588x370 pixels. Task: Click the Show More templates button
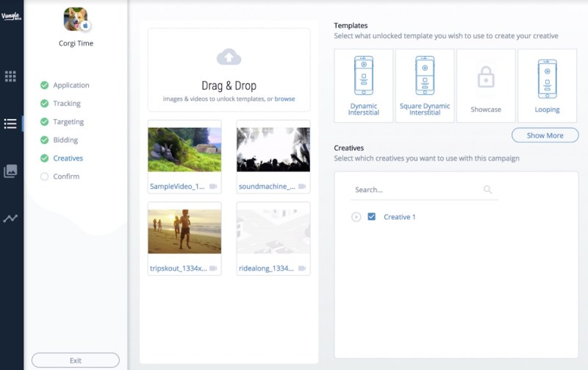pos(545,135)
